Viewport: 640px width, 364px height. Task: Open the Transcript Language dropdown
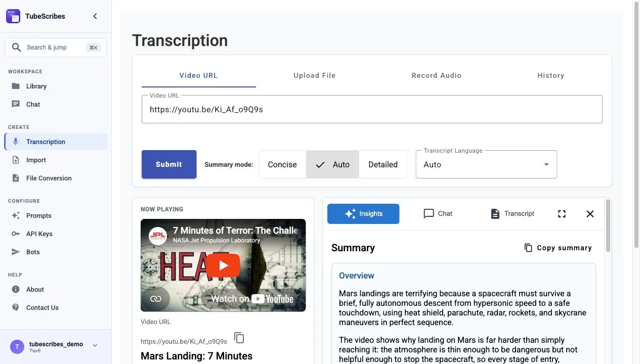click(x=486, y=164)
